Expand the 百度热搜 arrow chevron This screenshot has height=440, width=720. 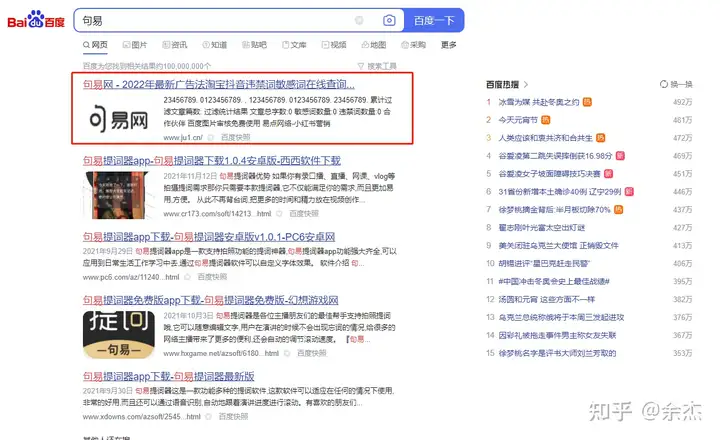pos(526,85)
